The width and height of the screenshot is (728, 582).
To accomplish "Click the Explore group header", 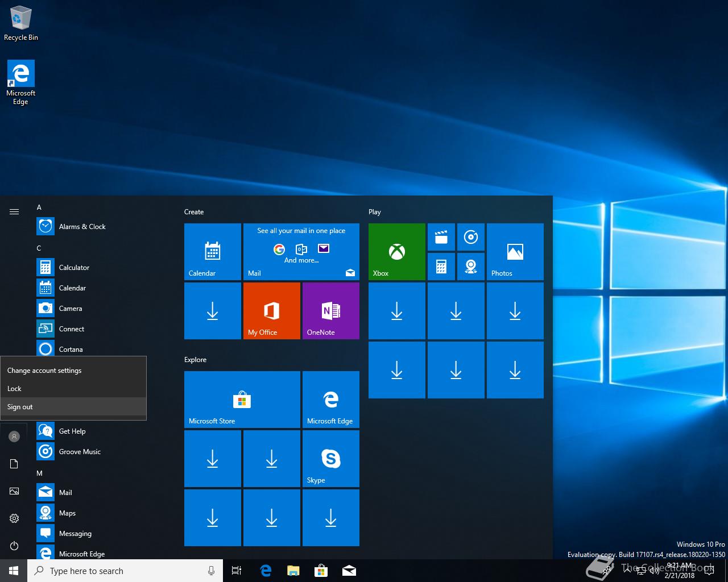I will pos(196,360).
